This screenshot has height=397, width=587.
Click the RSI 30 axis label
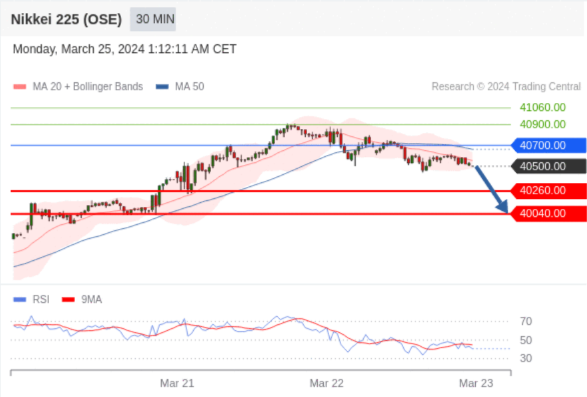[x=526, y=358]
